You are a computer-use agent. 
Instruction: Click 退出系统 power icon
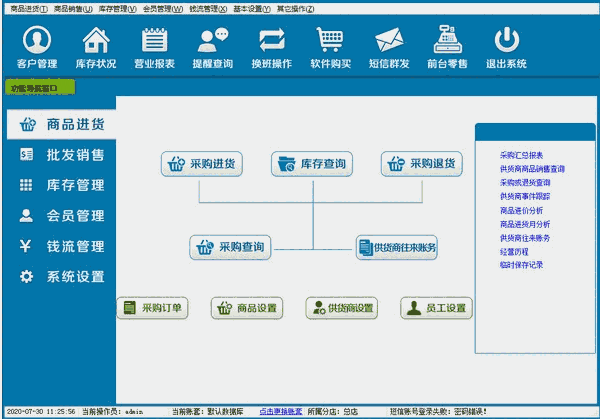[506, 47]
